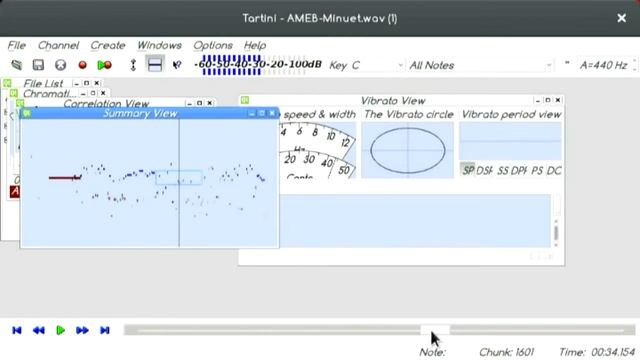Screen dimensions: 640x360
Task: Maximize the Correlation View subwindow
Action: (199, 103)
